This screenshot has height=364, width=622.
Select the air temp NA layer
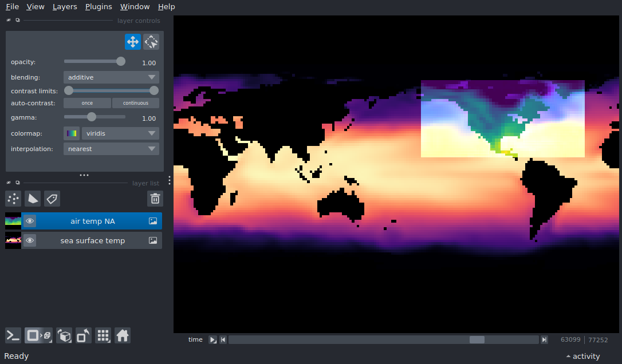pos(92,221)
